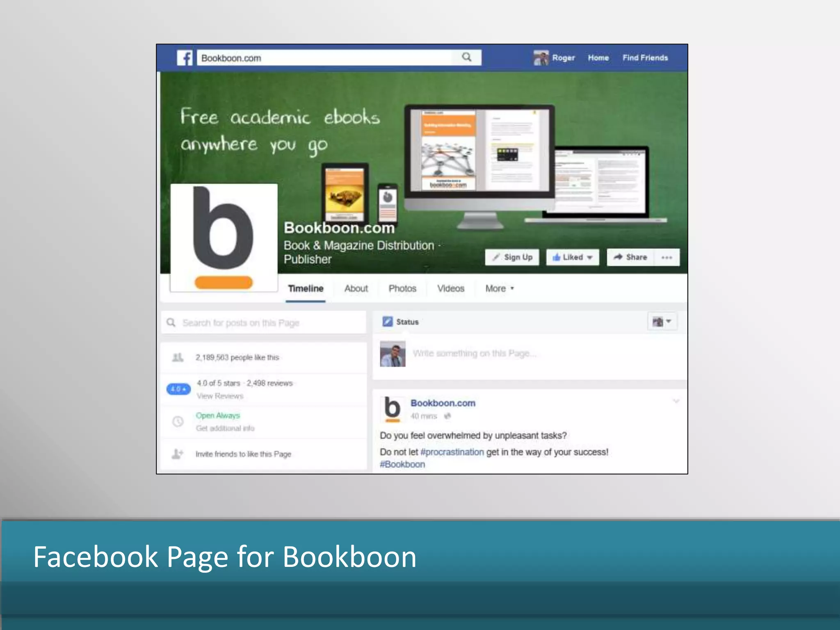Click the Status pencil icon
This screenshot has width=840, height=630.
coord(387,322)
